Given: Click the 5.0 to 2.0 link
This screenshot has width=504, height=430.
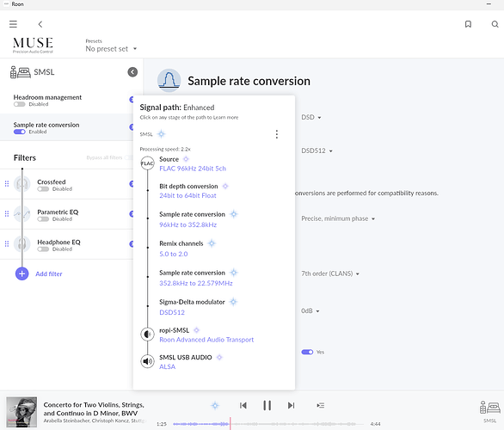Looking at the screenshot, I should click(x=174, y=254).
